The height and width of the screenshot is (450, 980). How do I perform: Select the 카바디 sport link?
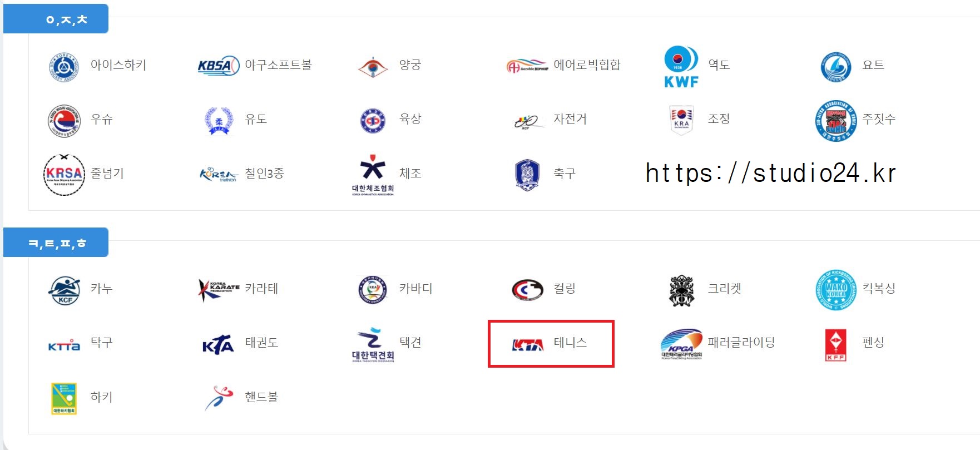[x=416, y=289]
